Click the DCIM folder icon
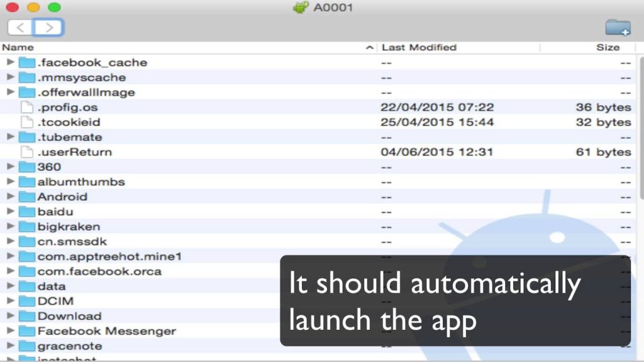Viewport: 644px width, 362px height. [x=26, y=301]
